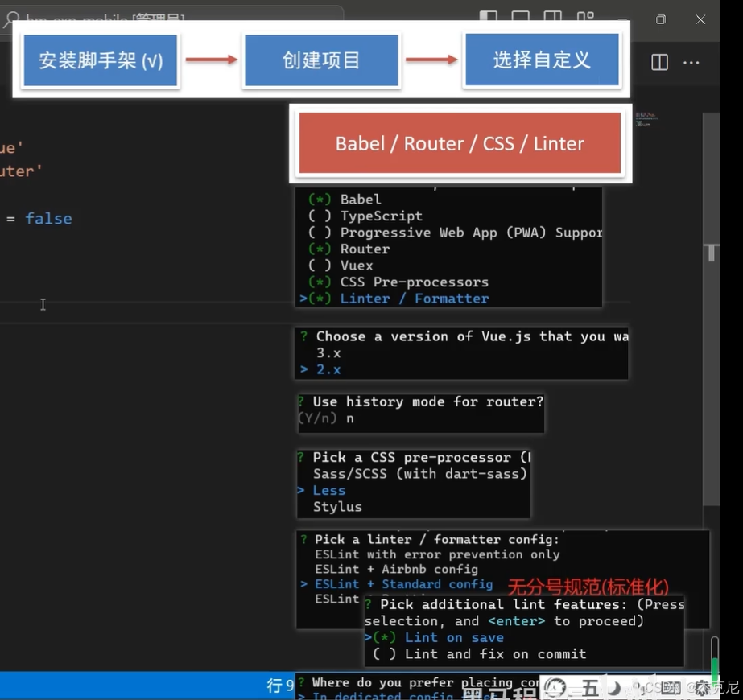Screen dimensions: 743x700
Task: Select 'ESLint with error prevention only'
Action: point(437,554)
